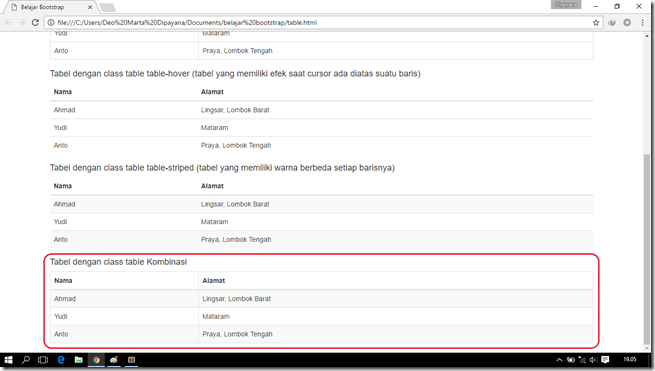Click the browser forward arrow
The width and height of the screenshot is (655, 371).
[x=22, y=23]
